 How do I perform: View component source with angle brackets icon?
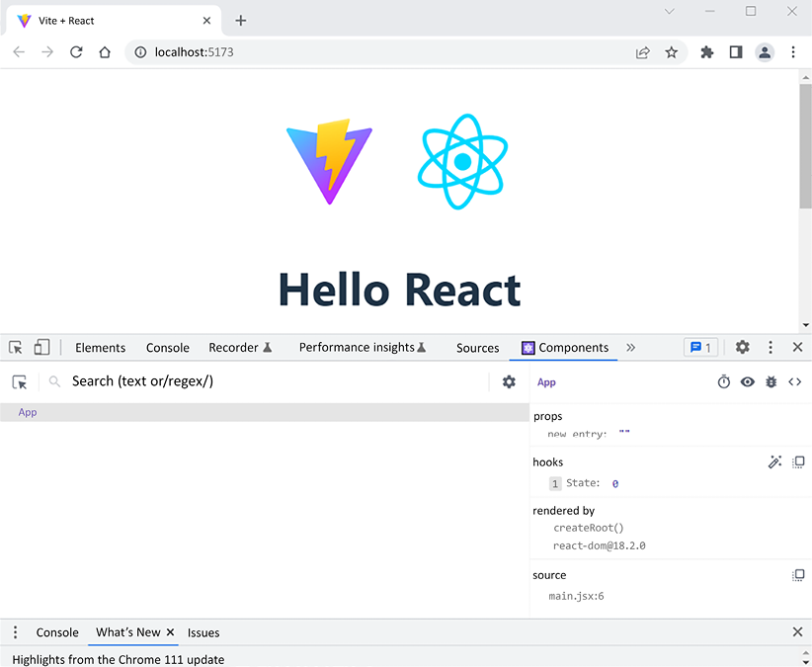(794, 382)
